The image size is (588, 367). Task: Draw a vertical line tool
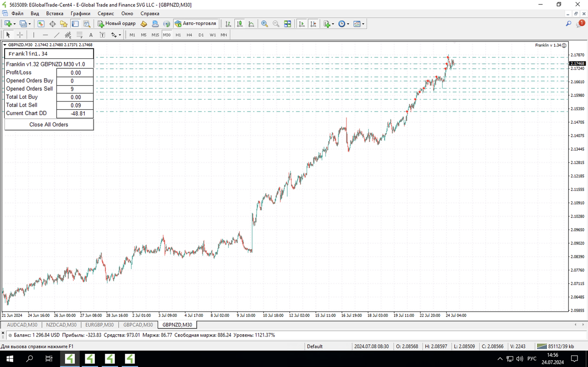(34, 35)
